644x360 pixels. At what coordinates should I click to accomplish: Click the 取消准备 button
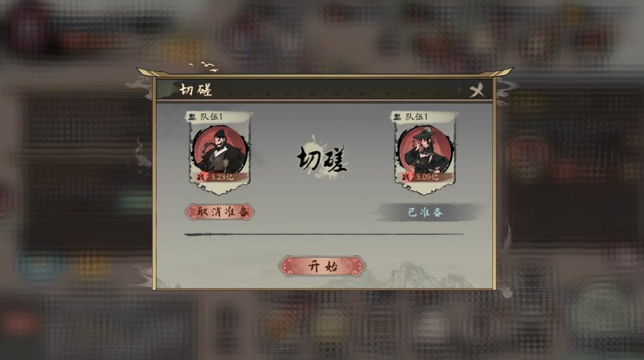click(x=219, y=212)
